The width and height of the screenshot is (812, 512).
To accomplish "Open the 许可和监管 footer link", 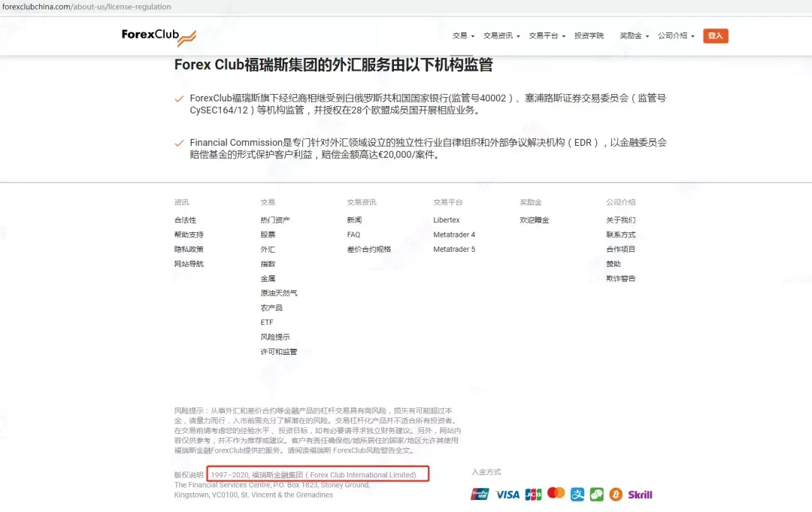I will tap(279, 352).
